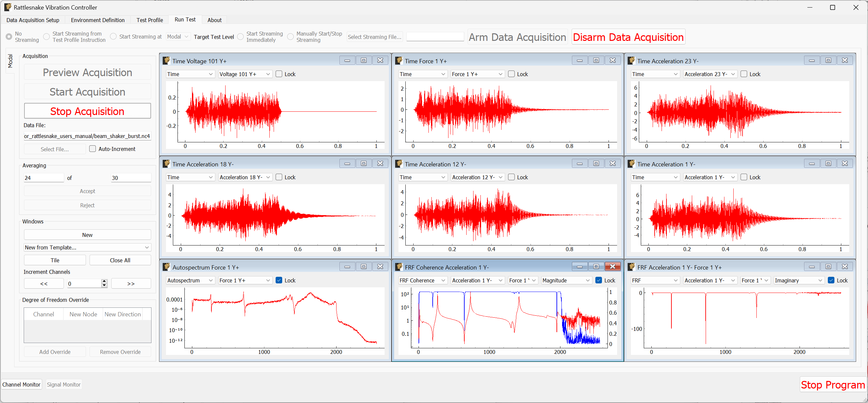The image size is (868, 403).
Task: Click Disarm Data Acquisition
Action: click(x=628, y=37)
